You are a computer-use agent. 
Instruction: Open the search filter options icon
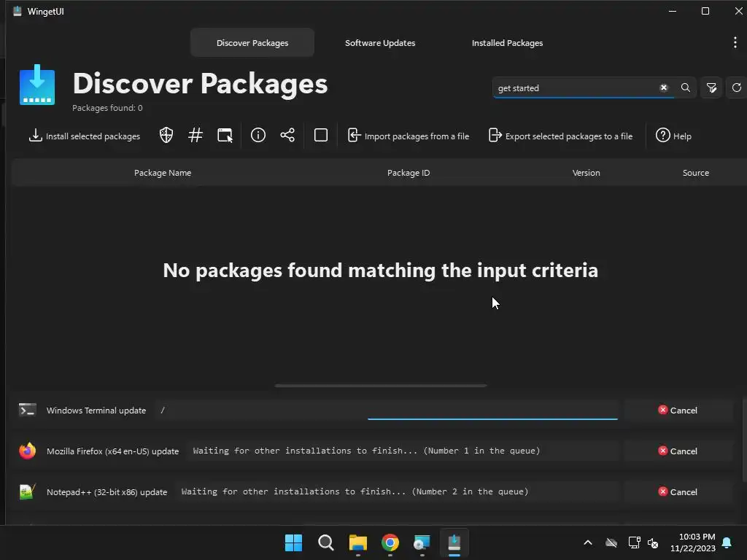(x=711, y=87)
